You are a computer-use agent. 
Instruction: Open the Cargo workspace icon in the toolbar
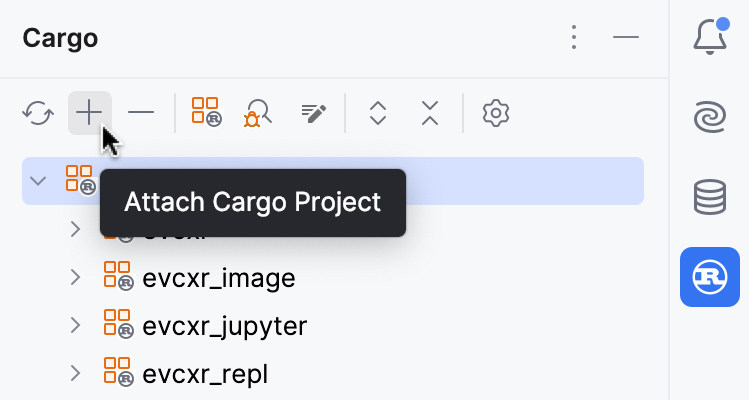(x=206, y=113)
